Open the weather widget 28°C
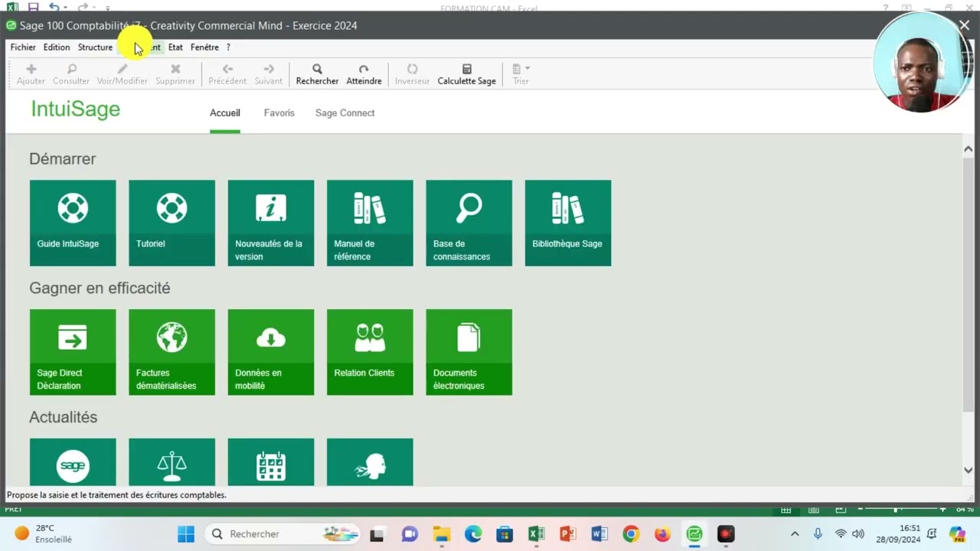980x551 pixels. point(44,534)
